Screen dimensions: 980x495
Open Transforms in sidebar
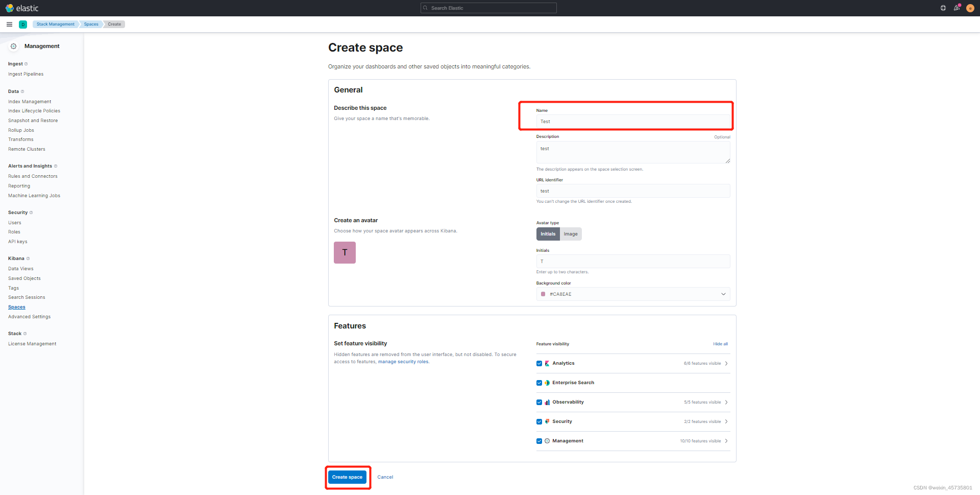point(21,139)
